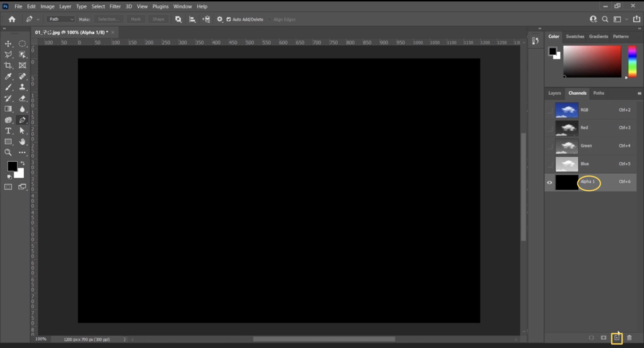
Task: Select the Pen tool in toolbox
Action: tap(22, 120)
